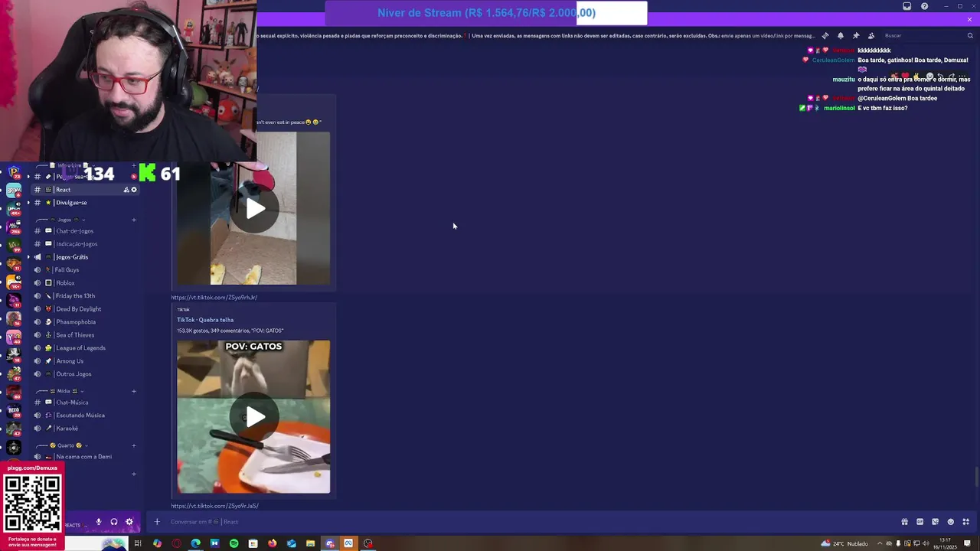This screenshot has height=551, width=980.
Task: Open Spotify from the taskbar
Action: pos(234,543)
